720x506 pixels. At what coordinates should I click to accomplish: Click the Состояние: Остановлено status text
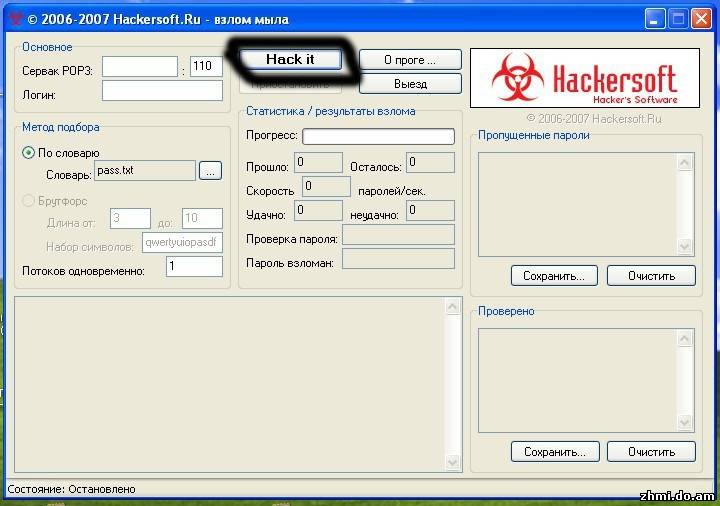click(72, 489)
